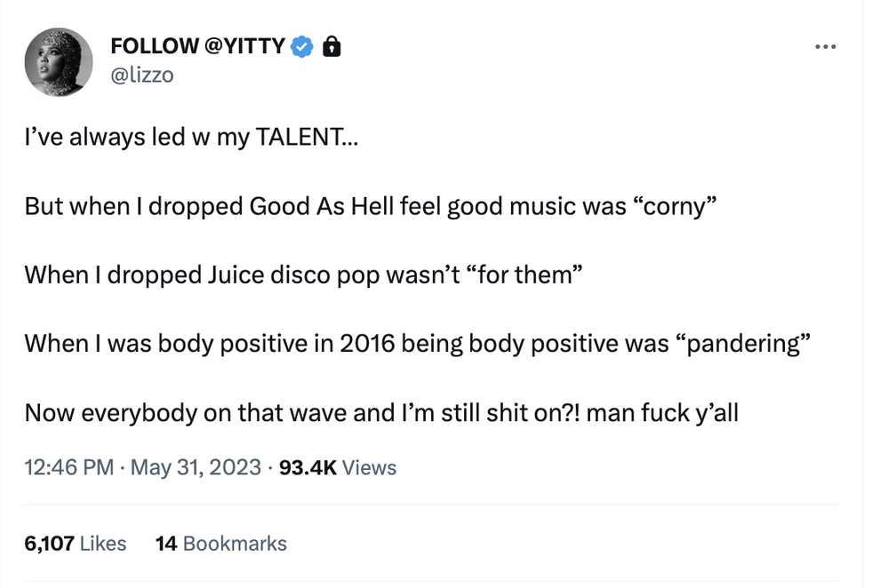
Task: Open the tweet options menu via the three dots
Action: 826,46
